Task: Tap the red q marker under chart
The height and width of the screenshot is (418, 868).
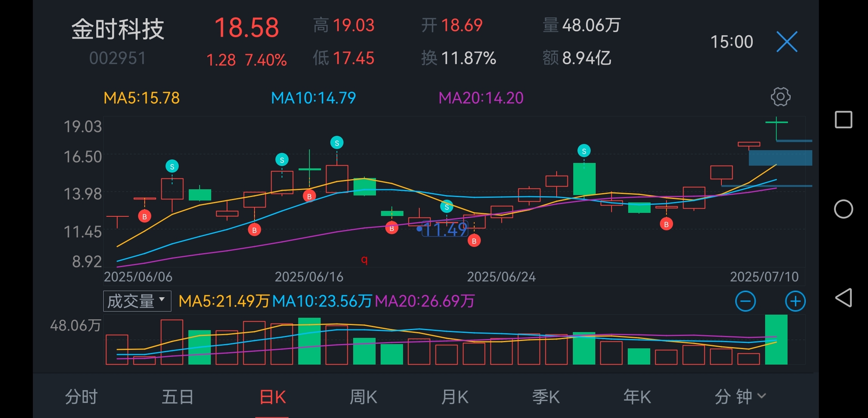Action: click(x=364, y=260)
